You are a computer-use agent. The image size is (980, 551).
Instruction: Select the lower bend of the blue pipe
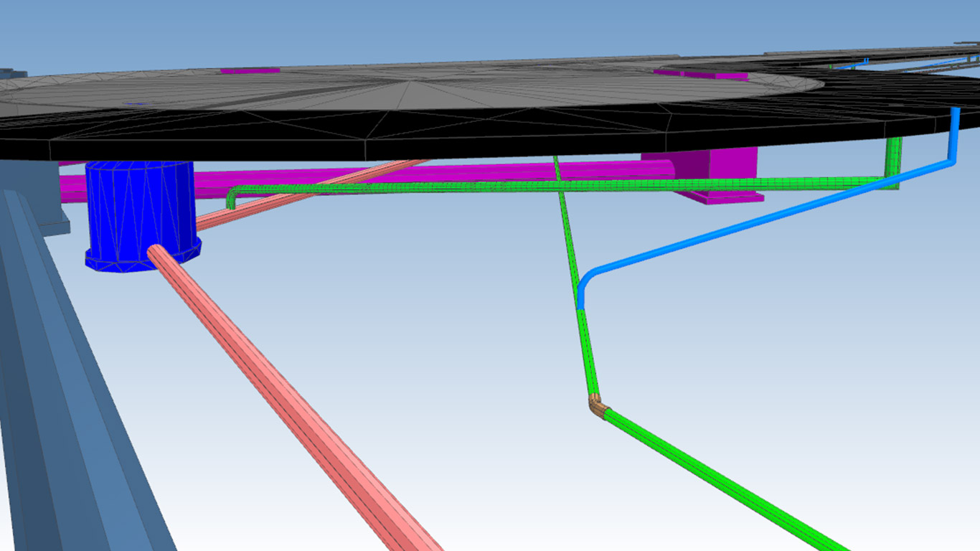point(585,280)
